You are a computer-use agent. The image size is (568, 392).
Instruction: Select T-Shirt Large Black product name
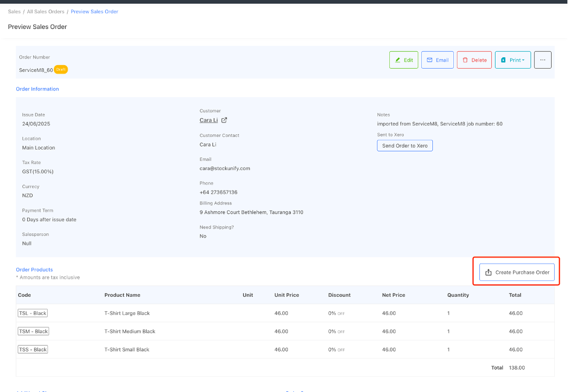click(127, 313)
